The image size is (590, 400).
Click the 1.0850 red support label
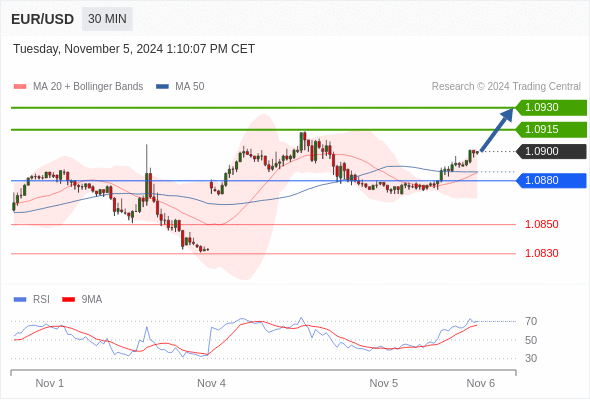point(541,224)
